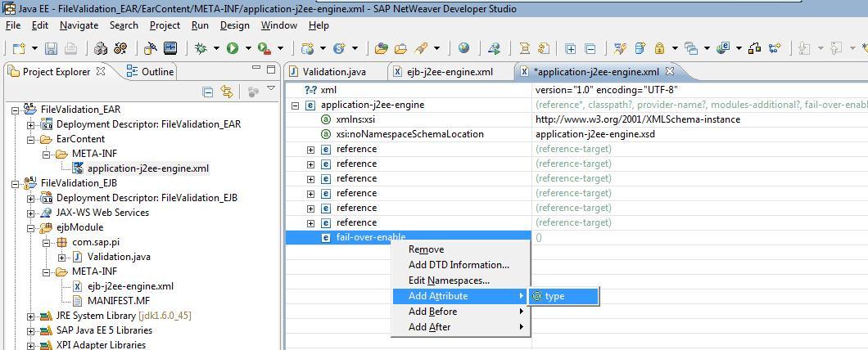Viewport: 868px width, 350px height.
Task: Click the stacked windows toolbar icon
Action: click(691, 49)
